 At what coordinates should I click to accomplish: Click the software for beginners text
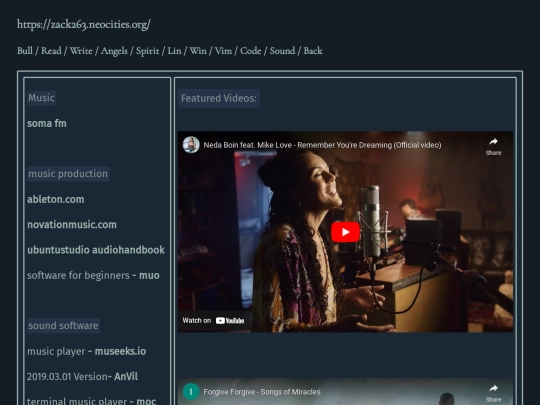tap(78, 276)
